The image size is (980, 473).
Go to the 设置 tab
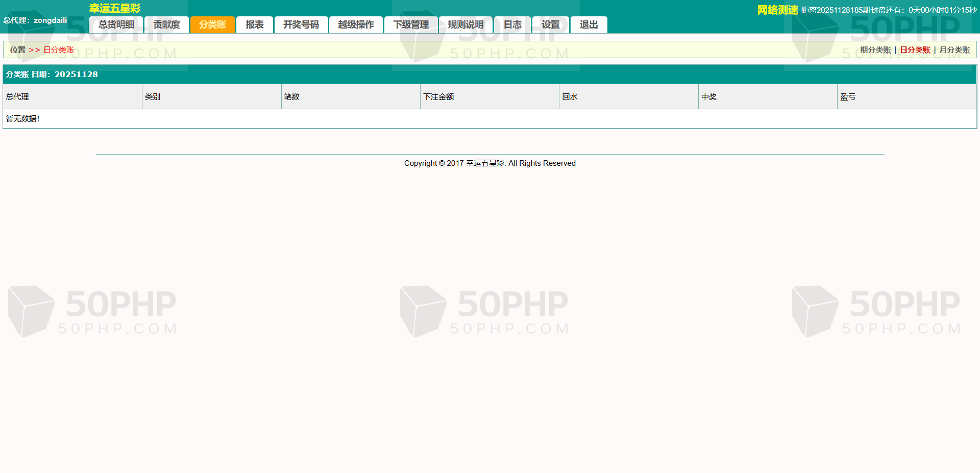point(550,24)
